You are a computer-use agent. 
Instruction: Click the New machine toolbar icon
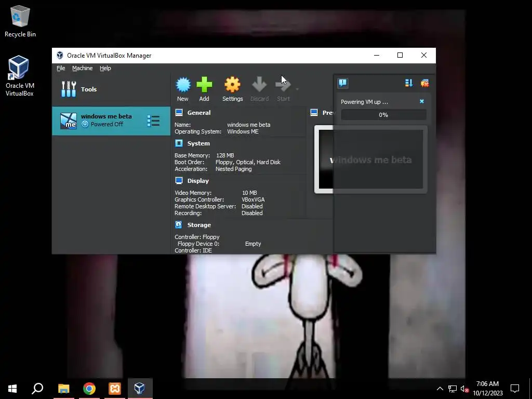point(183,85)
